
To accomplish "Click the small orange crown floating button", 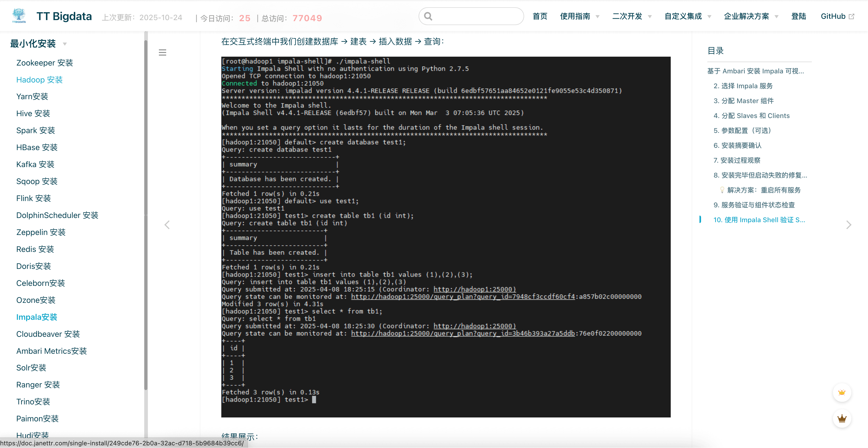I will click(x=842, y=392).
